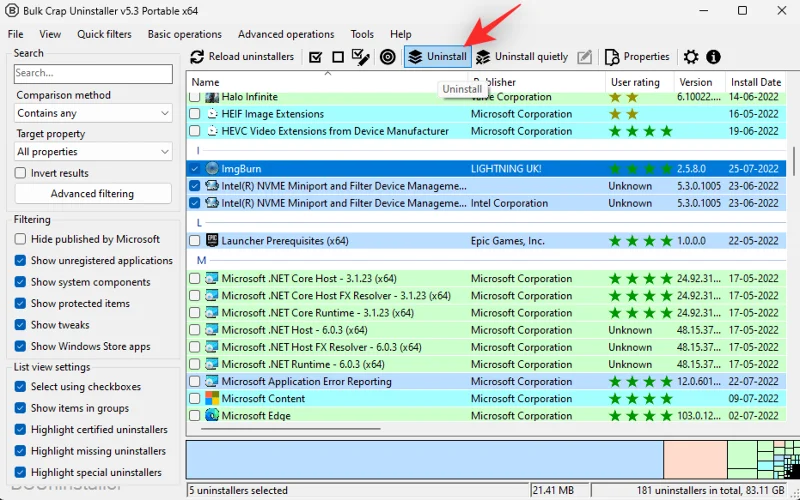This screenshot has width=800, height=500.
Task: Click the Microsoft .NET Host 6.0.3 icon
Action: click(212, 330)
